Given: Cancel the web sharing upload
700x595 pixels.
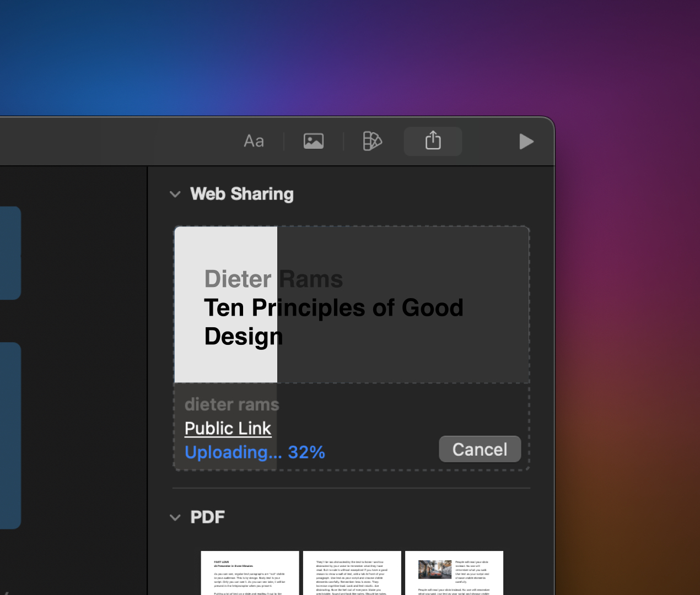Looking at the screenshot, I should pyautogui.click(x=480, y=450).
